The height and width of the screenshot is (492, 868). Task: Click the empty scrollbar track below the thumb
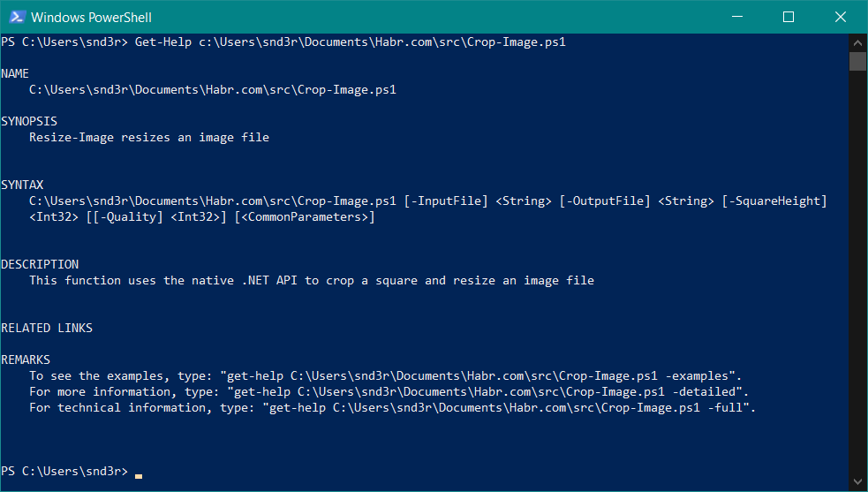857,265
